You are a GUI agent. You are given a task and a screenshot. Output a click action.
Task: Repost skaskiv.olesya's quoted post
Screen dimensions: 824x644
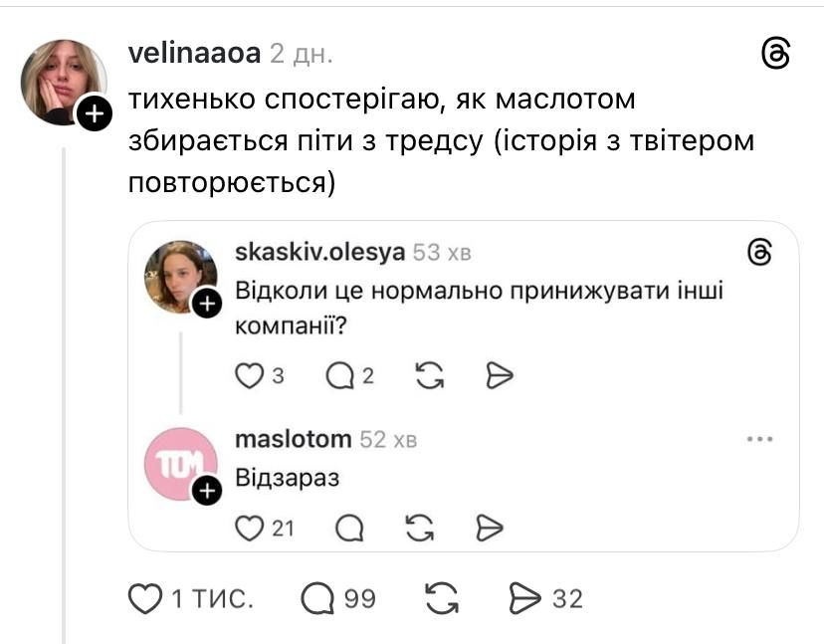pyautogui.click(x=428, y=375)
